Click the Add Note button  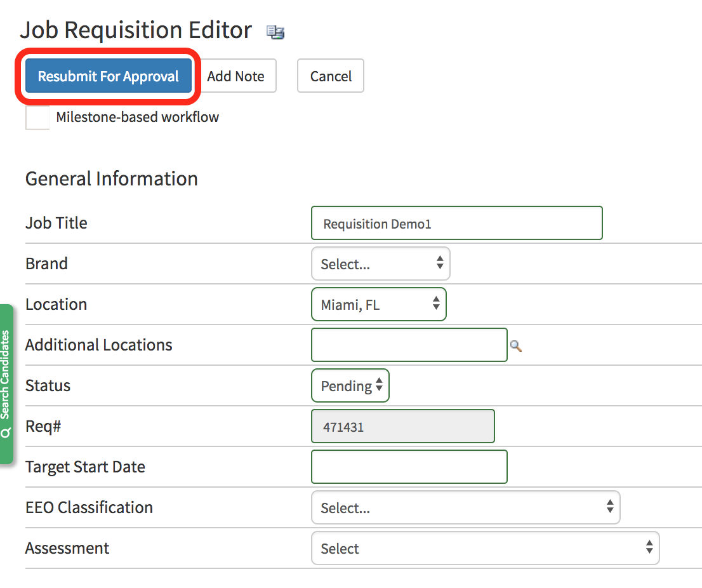click(235, 76)
